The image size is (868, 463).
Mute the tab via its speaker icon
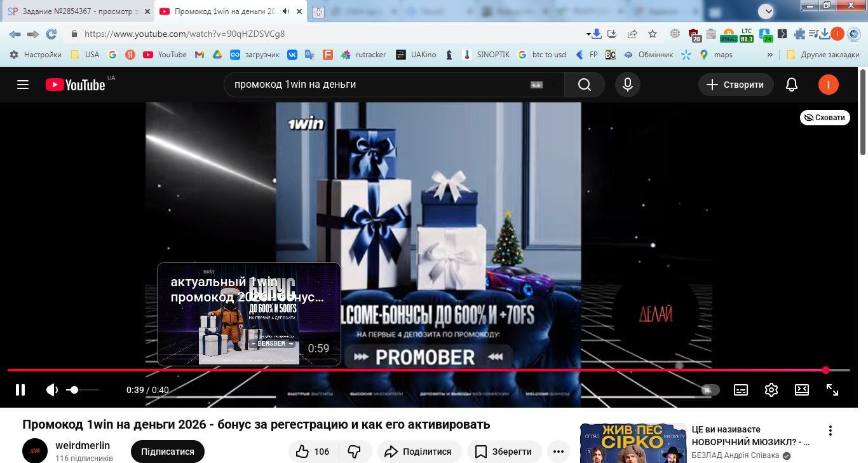[x=285, y=11]
